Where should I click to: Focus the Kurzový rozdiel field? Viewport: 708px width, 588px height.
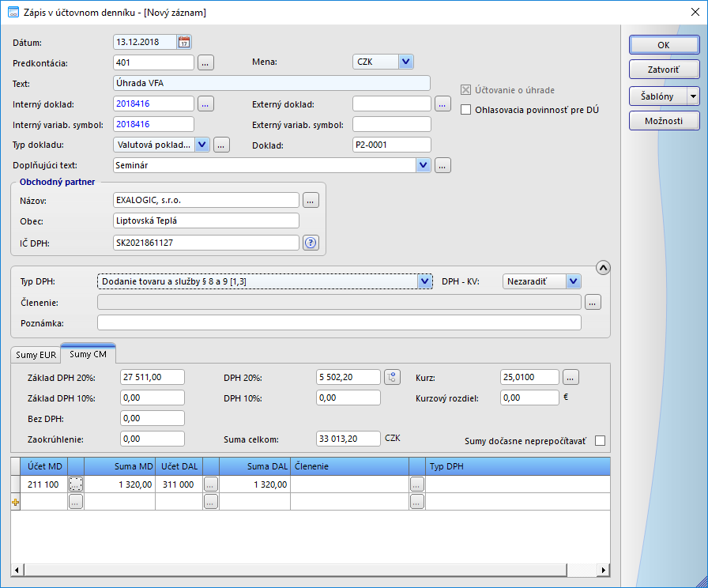coord(529,398)
